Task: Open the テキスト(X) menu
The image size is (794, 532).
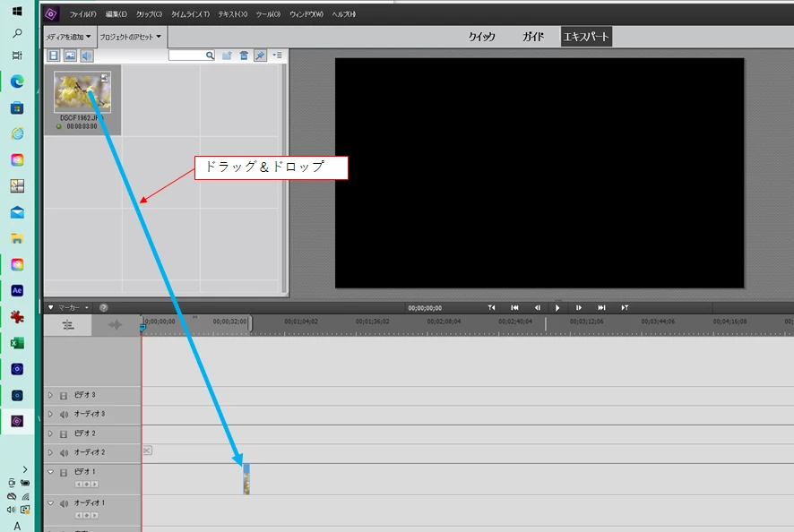Action: 233,14
